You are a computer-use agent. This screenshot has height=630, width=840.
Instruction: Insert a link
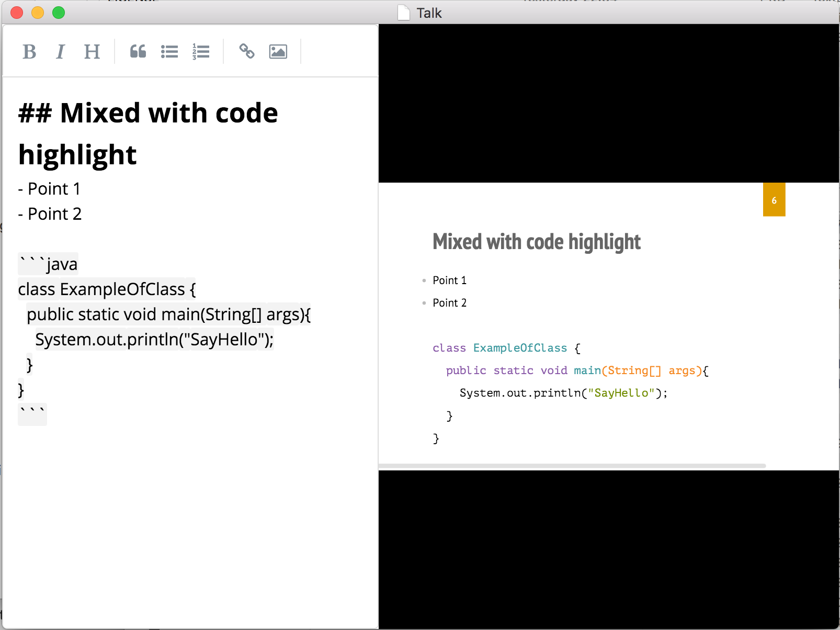point(247,51)
